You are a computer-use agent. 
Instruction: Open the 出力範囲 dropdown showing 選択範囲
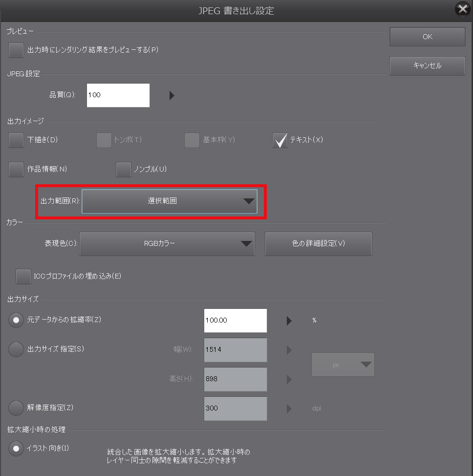pos(169,201)
